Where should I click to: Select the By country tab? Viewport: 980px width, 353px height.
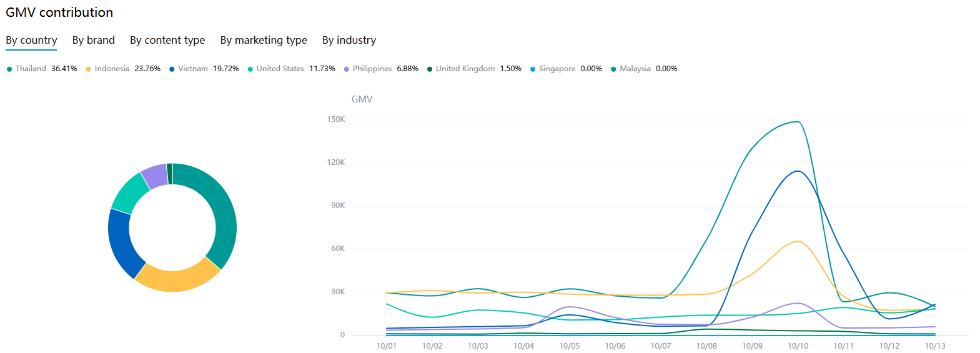31,40
